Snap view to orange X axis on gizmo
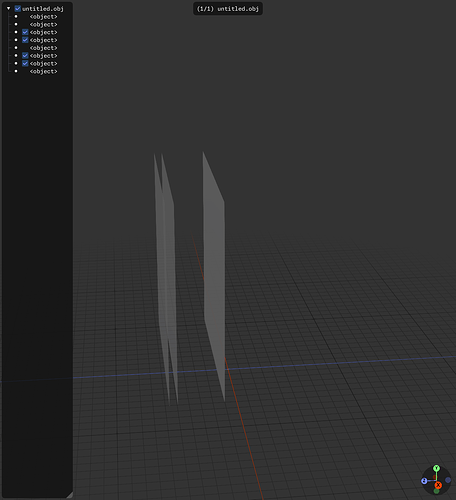 438,485
